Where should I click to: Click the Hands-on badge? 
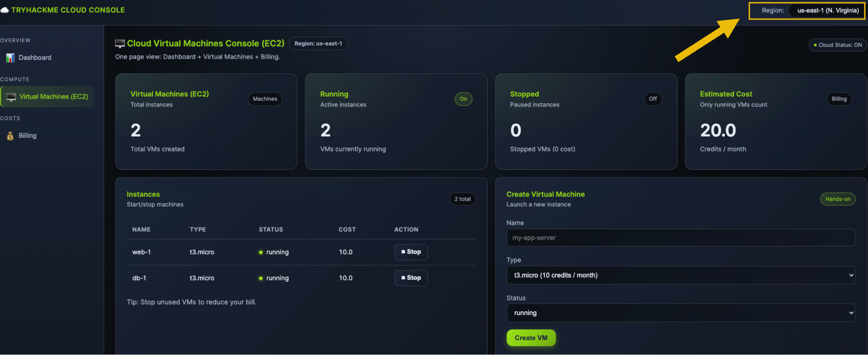838,199
